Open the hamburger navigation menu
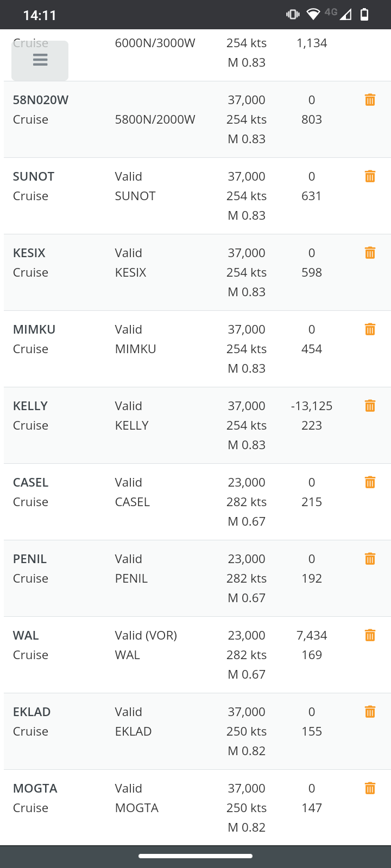391x868 pixels. (x=40, y=60)
